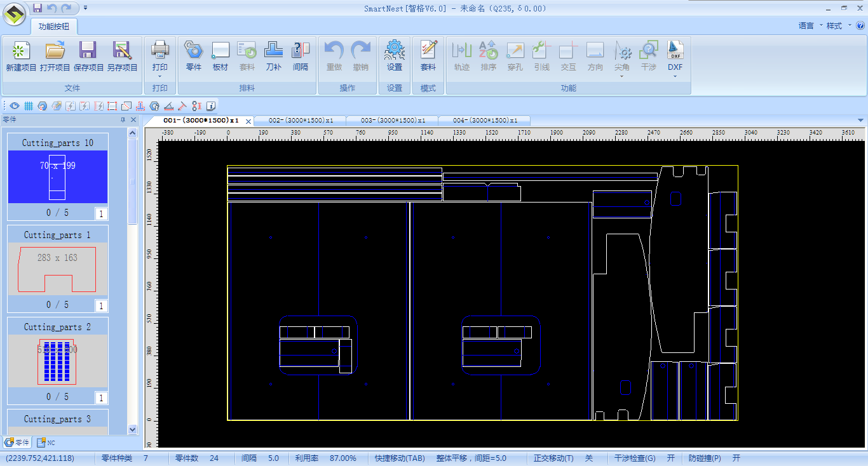Screen dimensions: 868x466
Task: Click the 尖角 corner tool icon
Action: click(x=622, y=51)
